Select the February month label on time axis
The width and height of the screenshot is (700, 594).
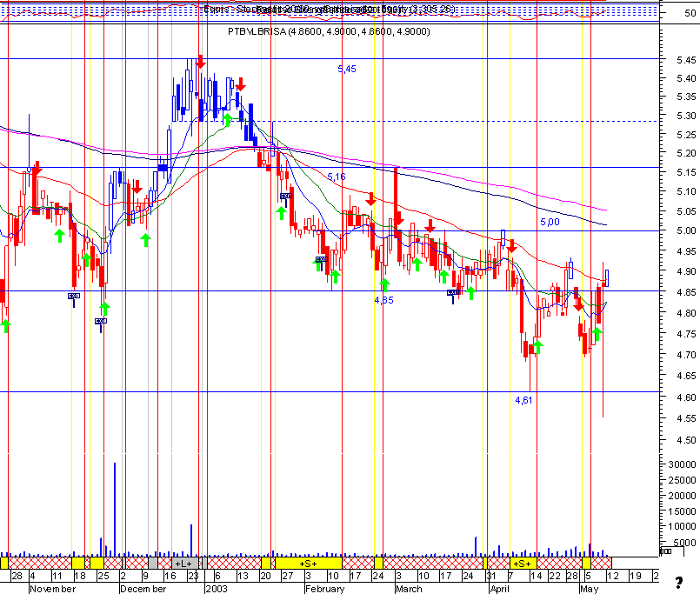[325, 589]
